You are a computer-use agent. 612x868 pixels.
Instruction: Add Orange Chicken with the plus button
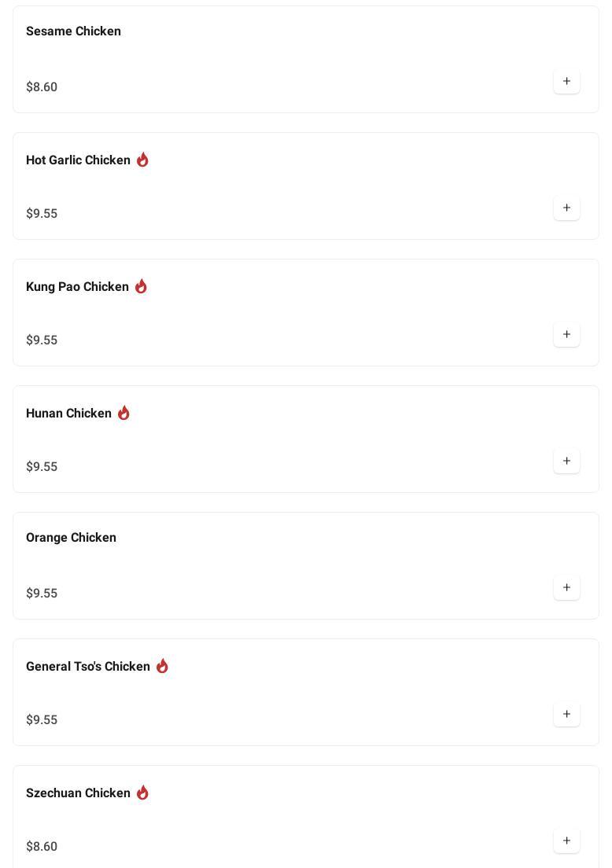pyautogui.click(x=566, y=588)
